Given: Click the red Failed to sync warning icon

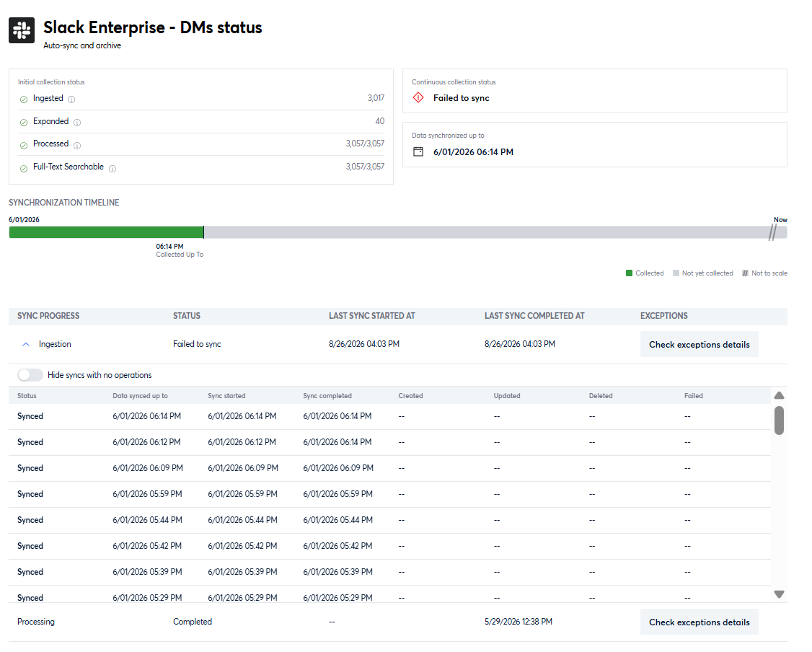Looking at the screenshot, I should click(x=418, y=97).
